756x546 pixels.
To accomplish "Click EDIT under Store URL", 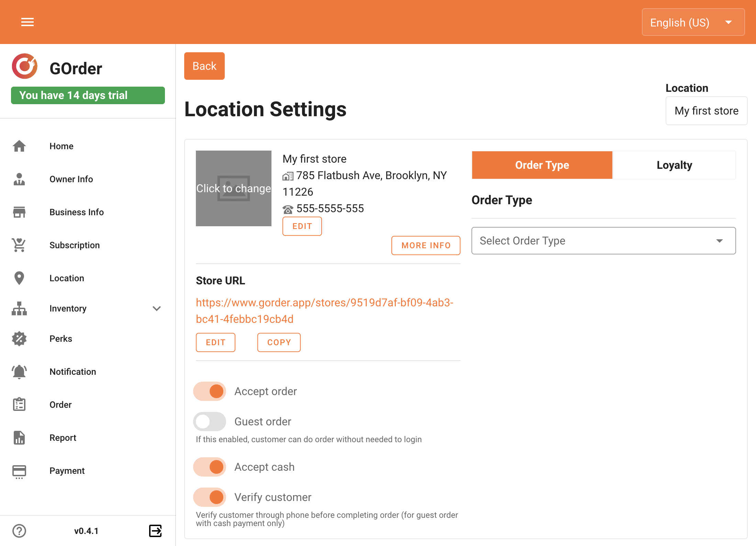I will tap(215, 342).
